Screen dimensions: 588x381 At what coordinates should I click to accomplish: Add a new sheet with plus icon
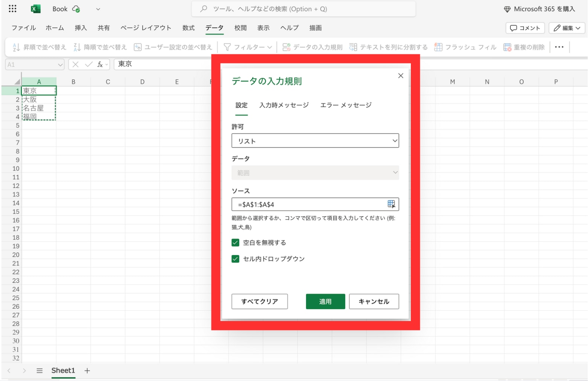coord(87,370)
